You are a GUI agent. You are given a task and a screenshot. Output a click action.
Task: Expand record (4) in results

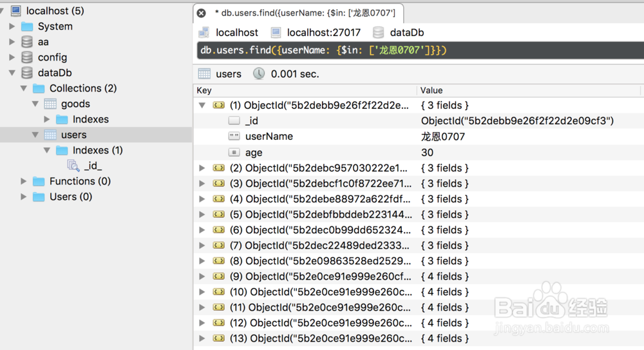(202, 199)
